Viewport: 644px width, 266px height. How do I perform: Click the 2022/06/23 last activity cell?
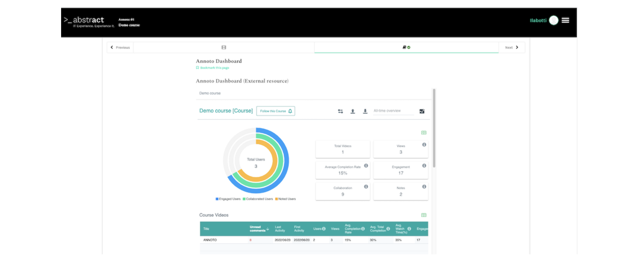tap(283, 240)
